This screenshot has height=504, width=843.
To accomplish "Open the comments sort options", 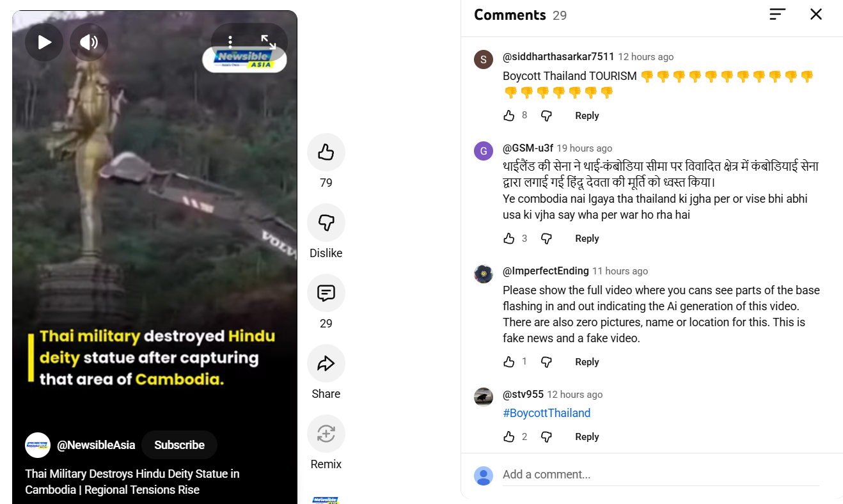I will 777,14.
